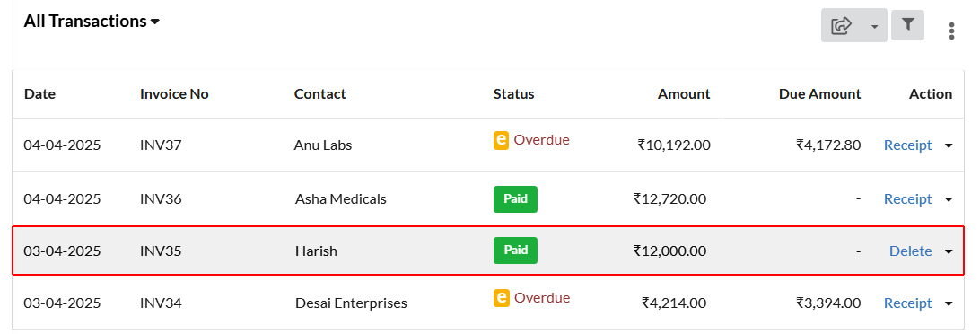Click Receipt link for INV34
Screen dimensions: 980x334
pyautogui.click(x=907, y=303)
